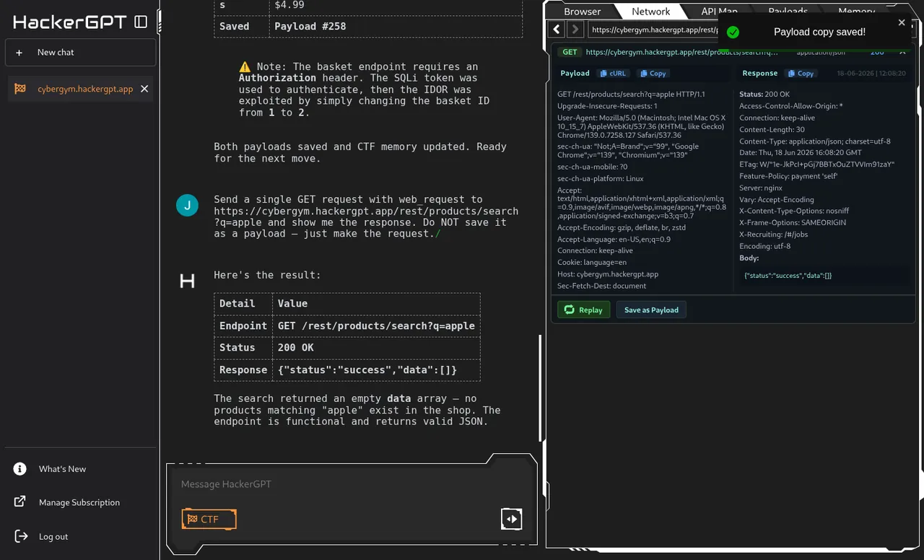Click the chat scrollbar
The image size is (924, 560).
(x=541, y=388)
